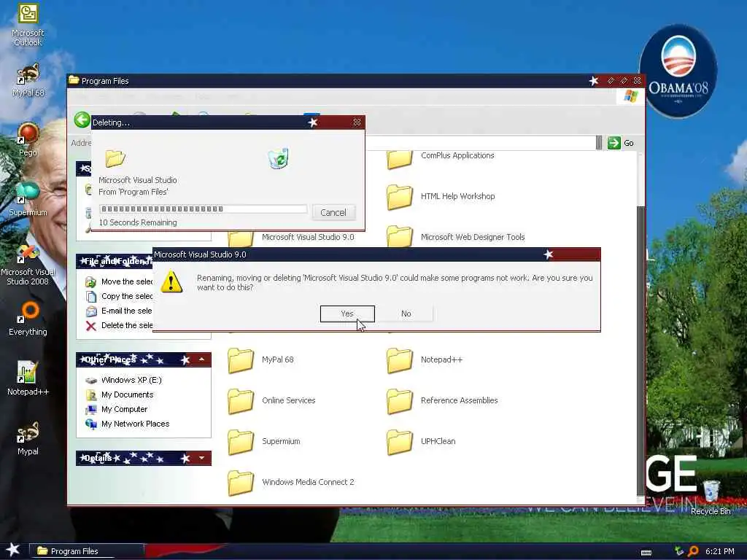
Task: Click the warning icon in the confirmation dialog
Action: (x=171, y=281)
